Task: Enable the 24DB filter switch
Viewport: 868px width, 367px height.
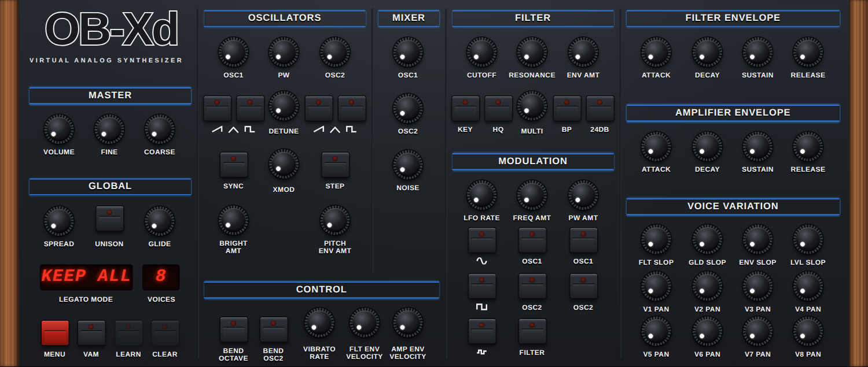Action: point(599,109)
